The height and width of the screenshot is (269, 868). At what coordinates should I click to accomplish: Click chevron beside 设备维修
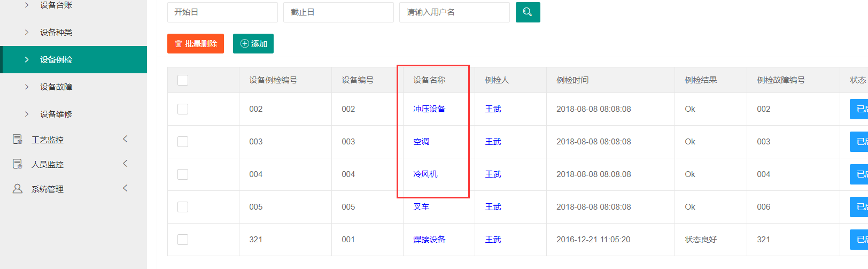(x=27, y=114)
